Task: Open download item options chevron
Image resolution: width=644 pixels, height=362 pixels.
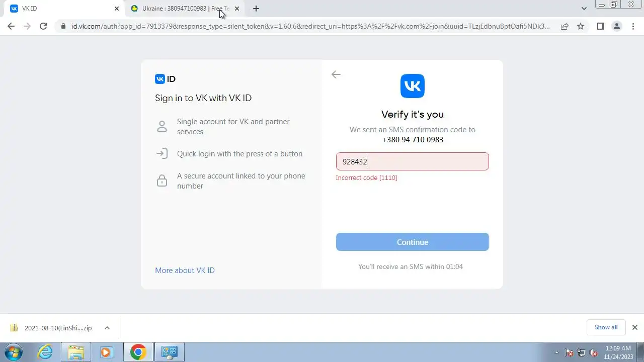Action: [x=107, y=328]
